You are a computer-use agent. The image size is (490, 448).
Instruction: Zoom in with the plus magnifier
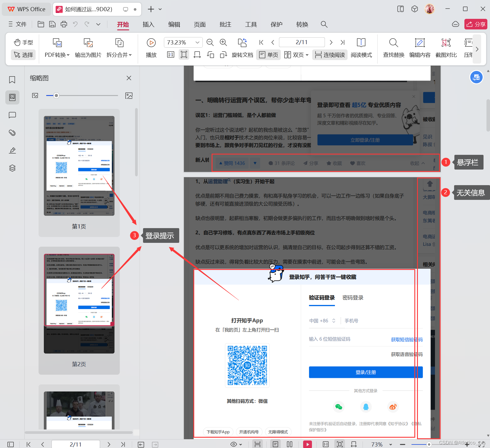point(223,42)
